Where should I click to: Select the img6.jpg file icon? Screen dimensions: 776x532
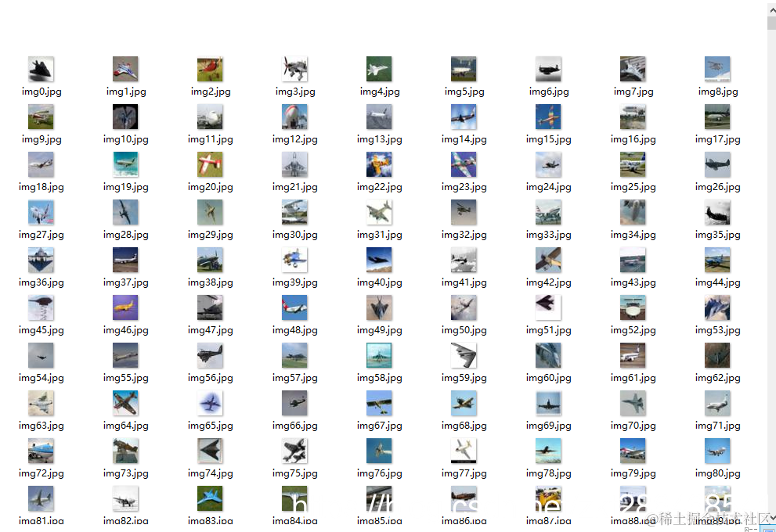coord(548,69)
